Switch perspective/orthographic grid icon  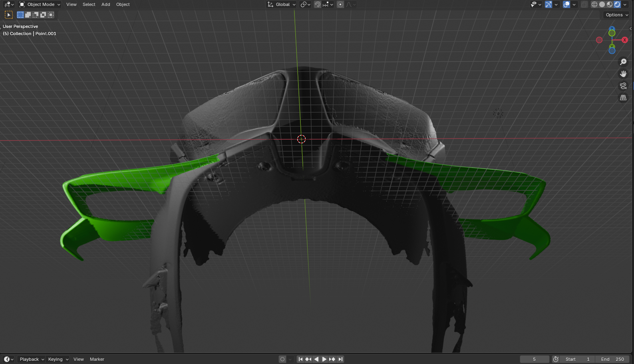[x=623, y=98]
